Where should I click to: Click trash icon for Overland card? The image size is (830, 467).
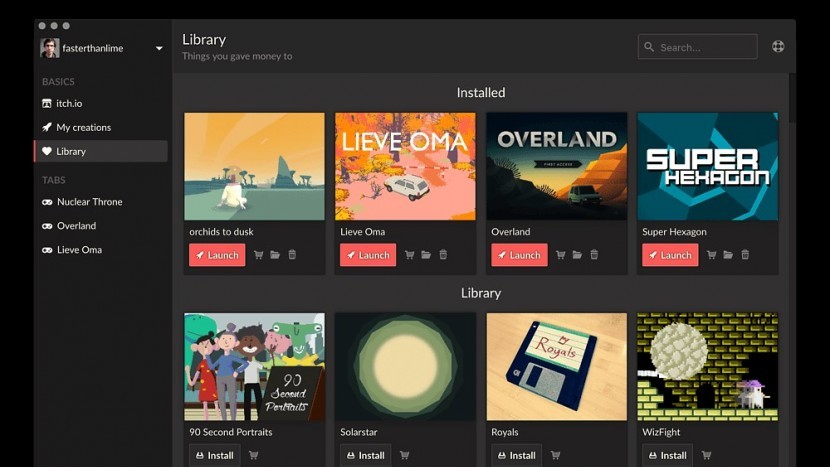coord(594,255)
